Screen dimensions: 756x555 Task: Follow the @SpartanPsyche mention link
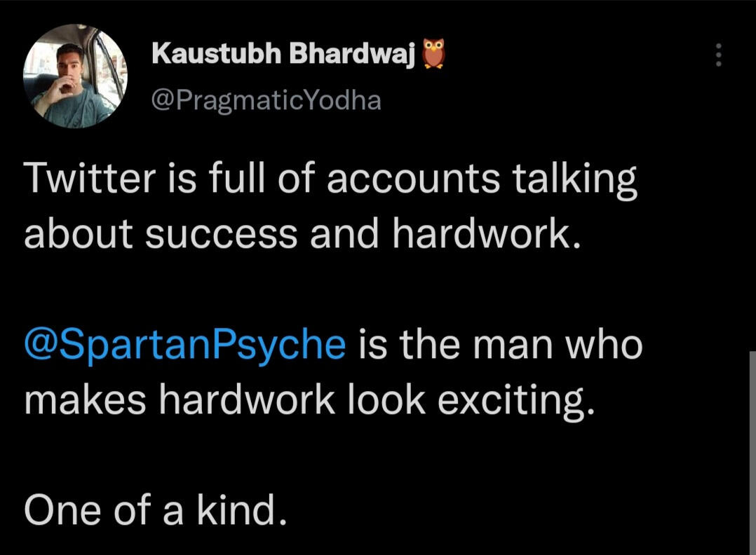point(185,345)
